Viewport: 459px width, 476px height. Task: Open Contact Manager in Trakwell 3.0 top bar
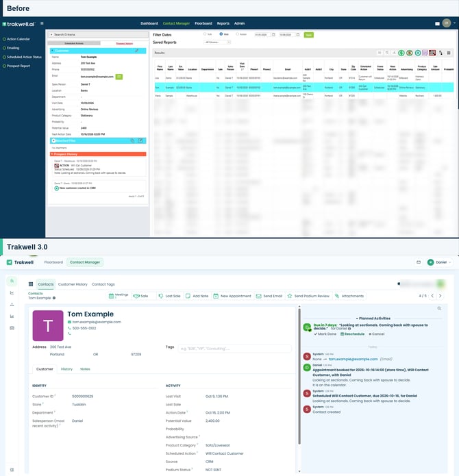[x=85, y=262]
